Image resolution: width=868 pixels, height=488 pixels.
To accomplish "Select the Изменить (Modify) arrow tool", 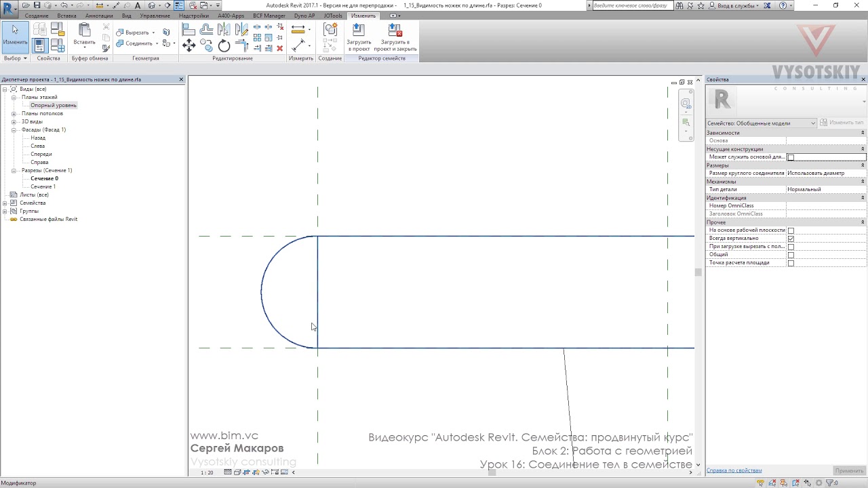I will pyautogui.click(x=15, y=37).
